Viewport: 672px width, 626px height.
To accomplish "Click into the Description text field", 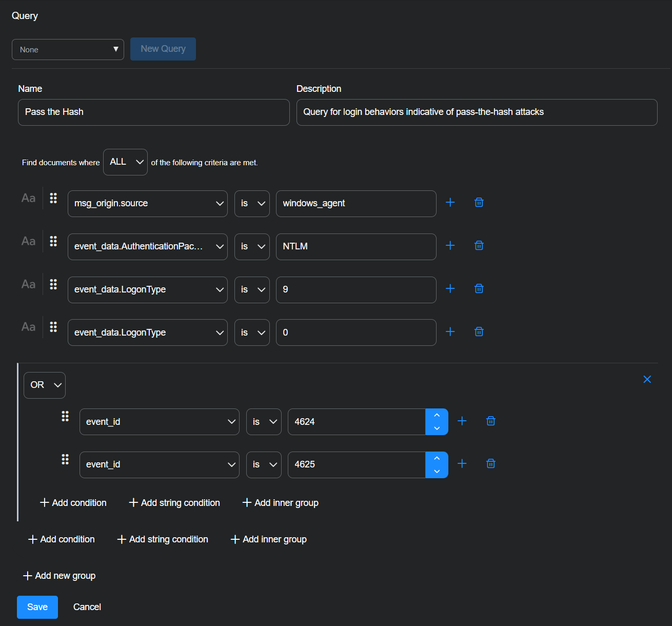I will click(477, 112).
